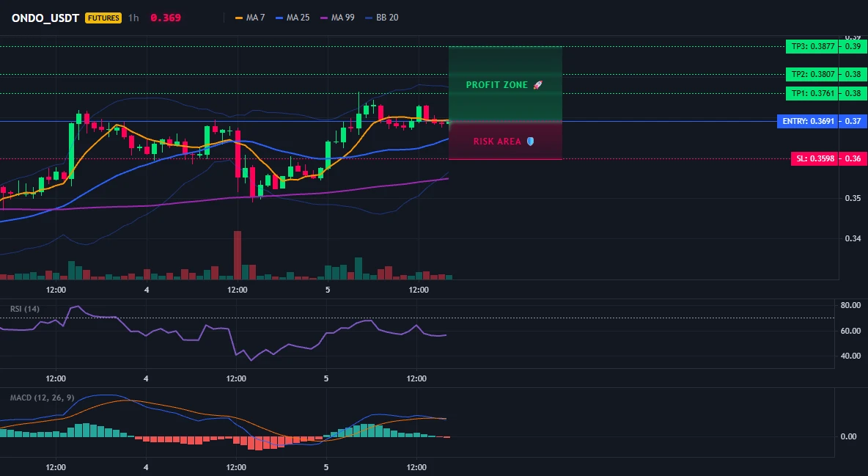
Task: Click the RSI 80.00 axis value
Action: (x=850, y=305)
